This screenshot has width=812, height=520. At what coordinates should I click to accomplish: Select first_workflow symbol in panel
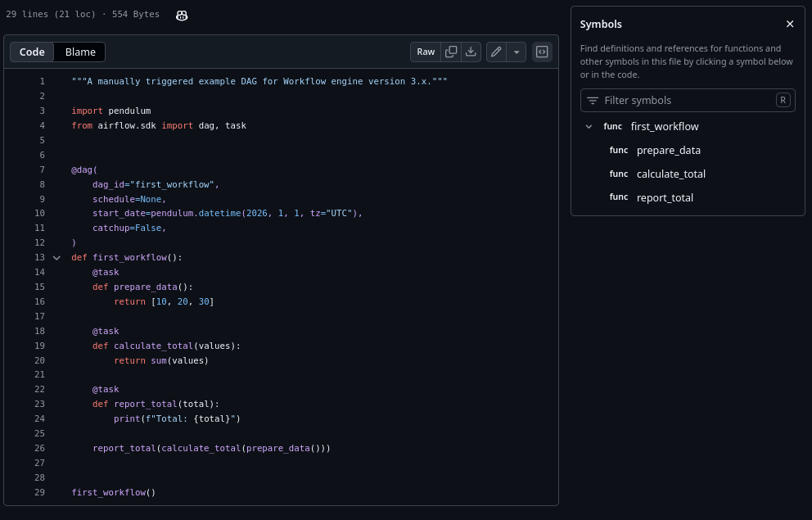click(x=665, y=126)
